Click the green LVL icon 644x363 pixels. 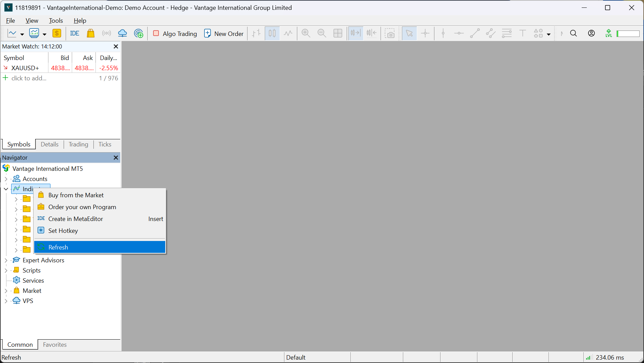pyautogui.click(x=609, y=33)
